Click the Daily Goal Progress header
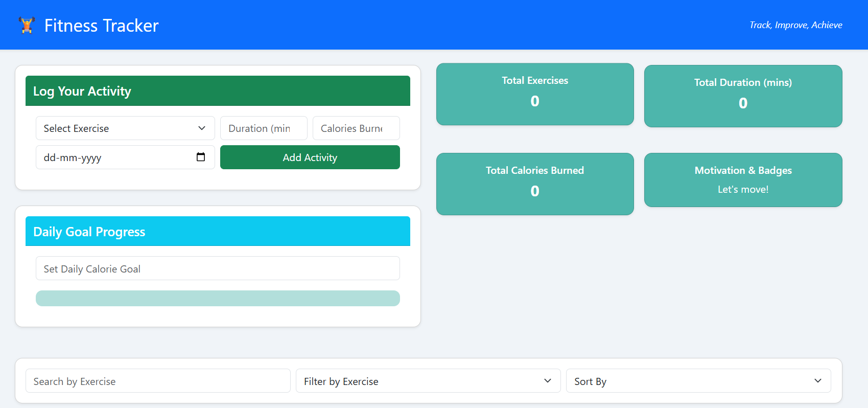 218,232
